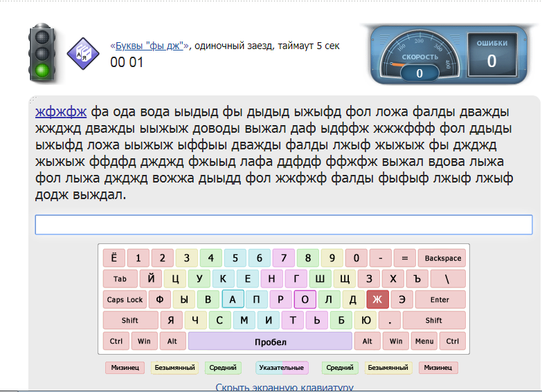
Task: Click the right Shift key
Action: tap(434, 320)
